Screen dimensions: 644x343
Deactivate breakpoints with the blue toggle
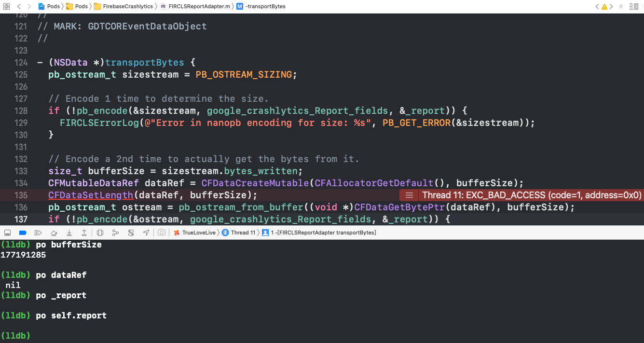(22, 233)
